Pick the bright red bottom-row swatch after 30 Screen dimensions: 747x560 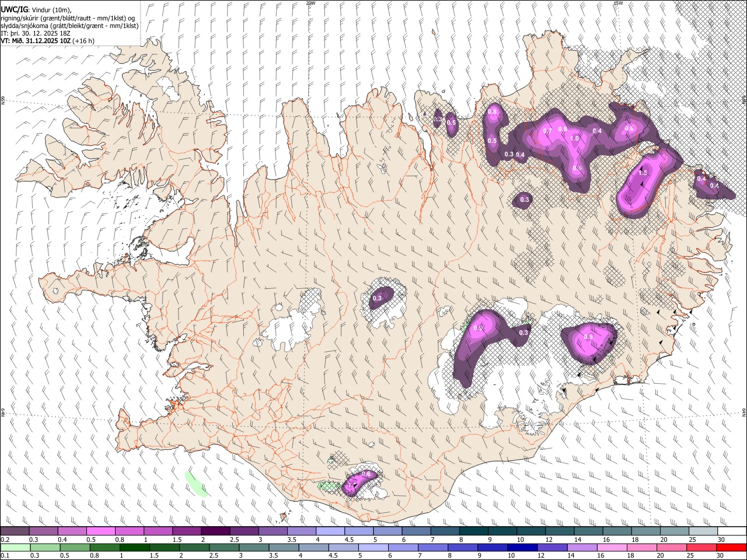pos(731,548)
